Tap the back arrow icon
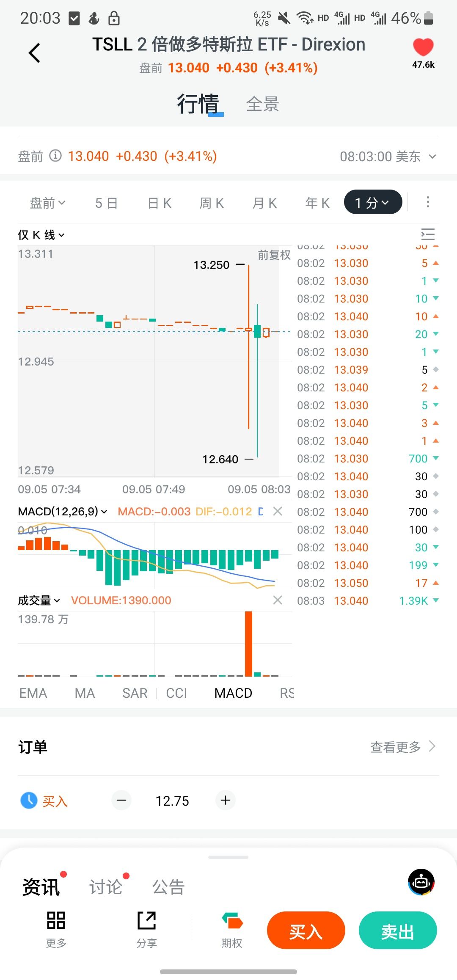 [34, 53]
